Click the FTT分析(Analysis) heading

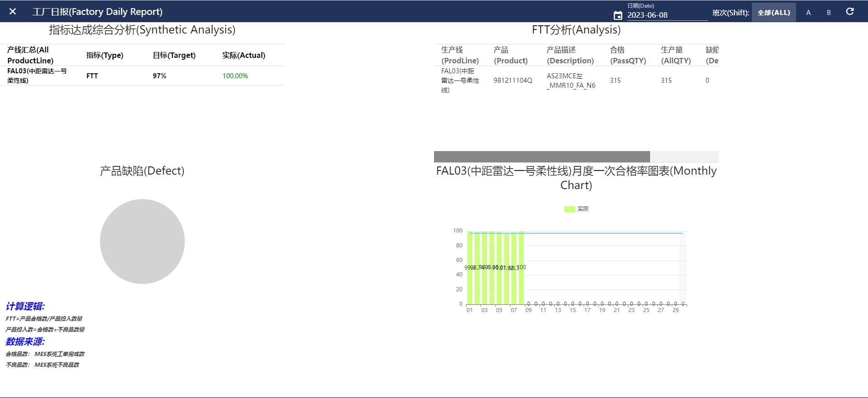(x=576, y=30)
